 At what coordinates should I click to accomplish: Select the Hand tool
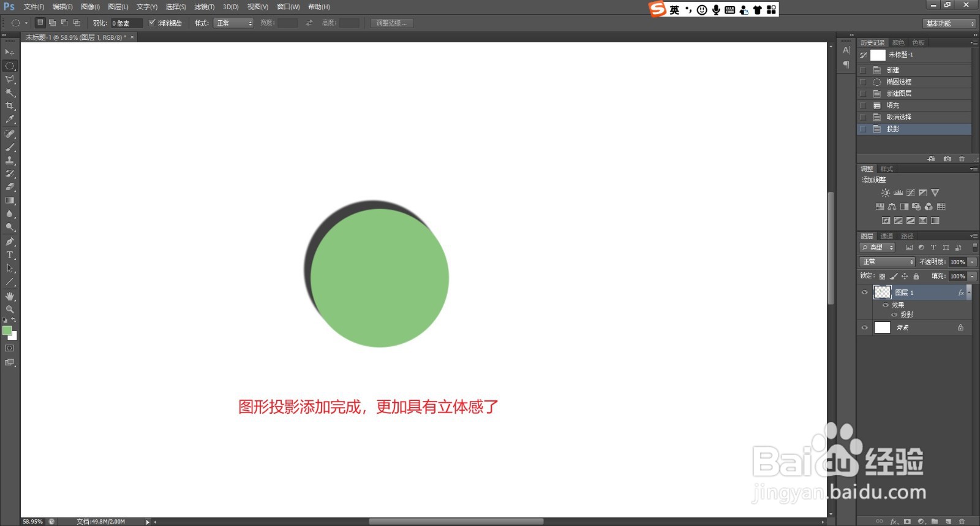(x=10, y=296)
